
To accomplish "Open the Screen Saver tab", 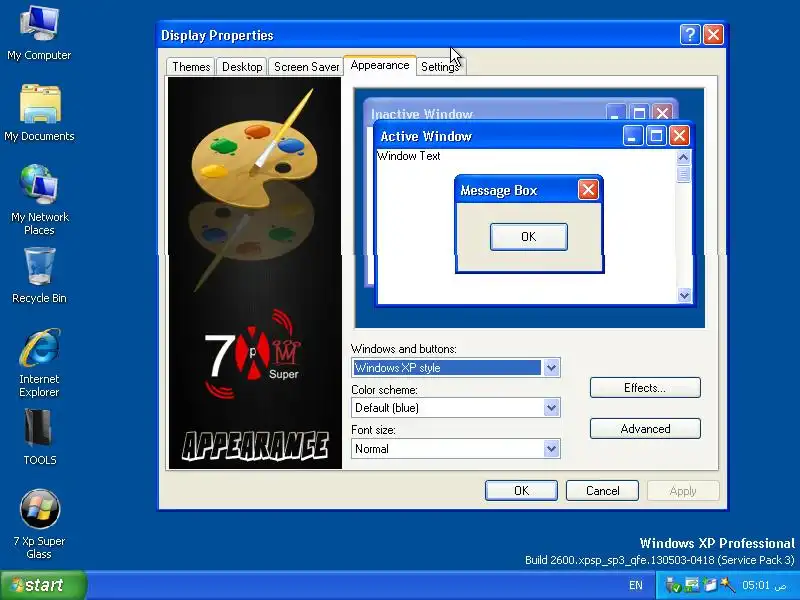I will (306, 67).
